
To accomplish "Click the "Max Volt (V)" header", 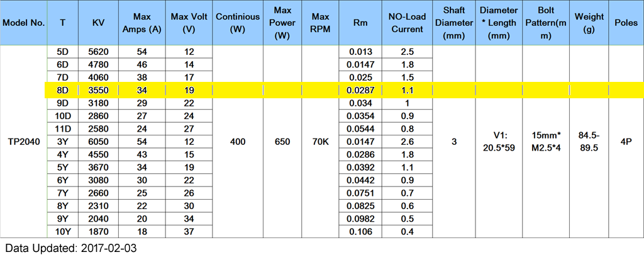I will tap(189, 23).
